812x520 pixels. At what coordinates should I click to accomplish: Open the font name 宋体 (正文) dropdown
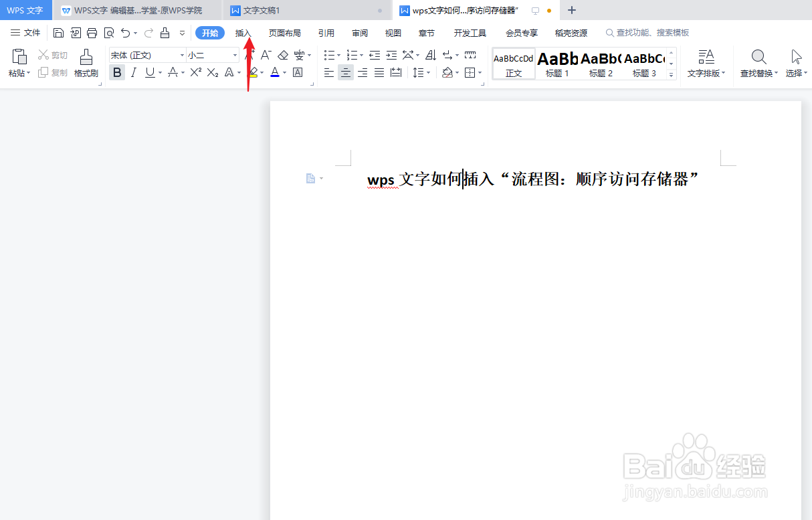(x=182, y=55)
